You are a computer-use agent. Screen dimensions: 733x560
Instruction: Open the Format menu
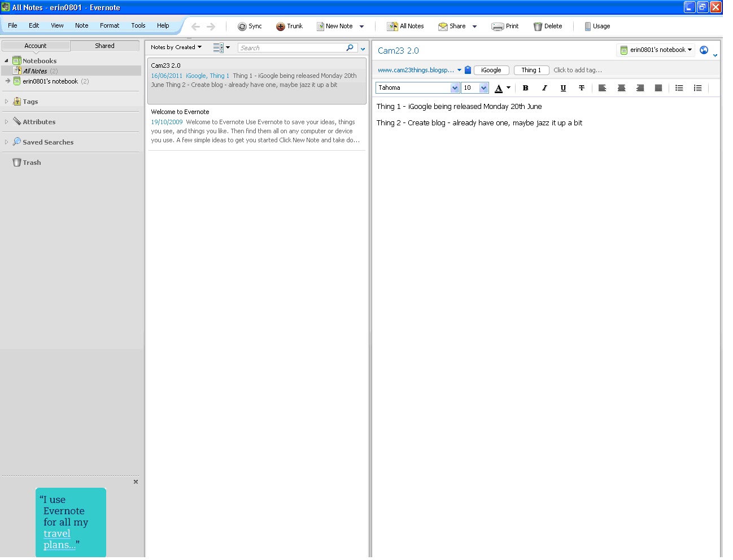pos(110,25)
